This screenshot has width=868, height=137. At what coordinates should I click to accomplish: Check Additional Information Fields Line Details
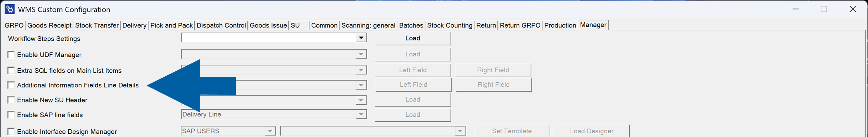[x=11, y=85]
